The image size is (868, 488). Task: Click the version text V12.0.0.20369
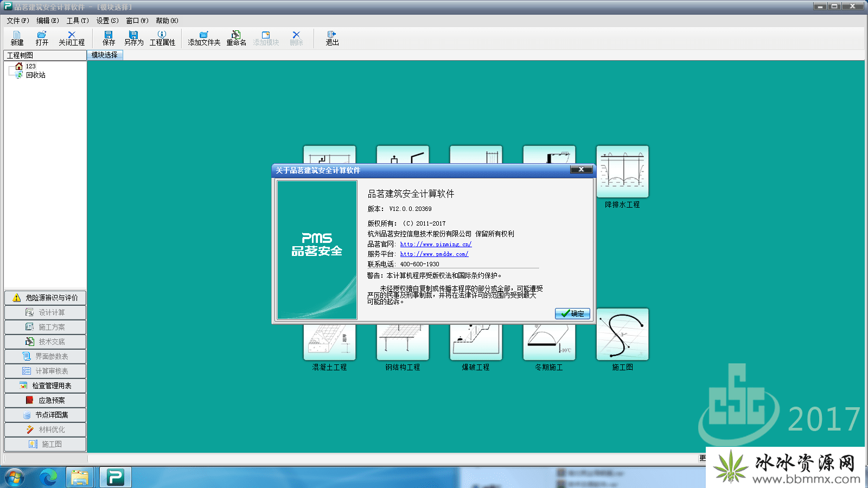click(410, 209)
